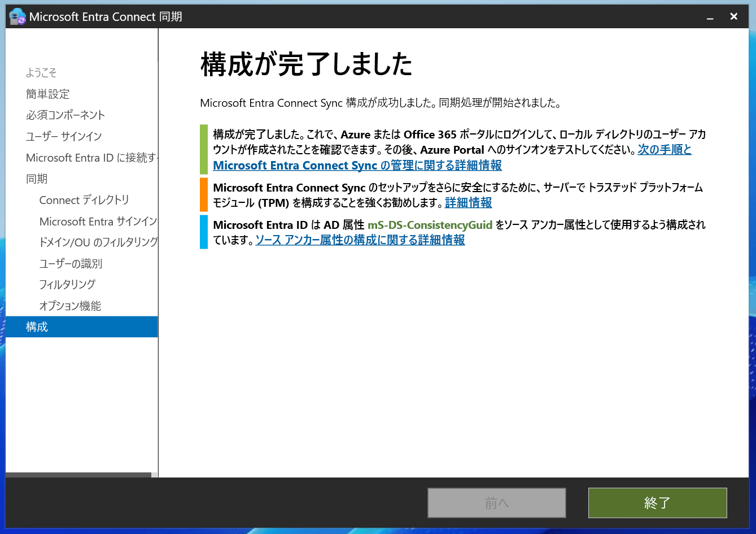Open ソース アンカー属性の構成に関する詳細情報 link
The width and height of the screenshot is (756, 534).
click(360, 240)
